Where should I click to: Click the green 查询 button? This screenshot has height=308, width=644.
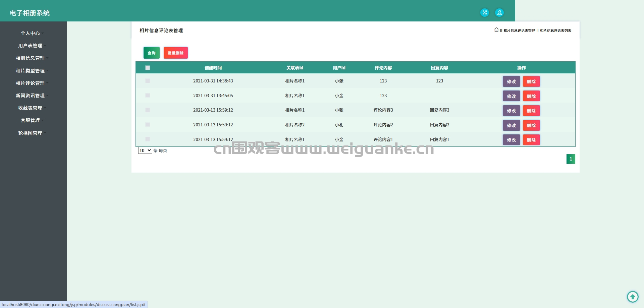tap(152, 53)
